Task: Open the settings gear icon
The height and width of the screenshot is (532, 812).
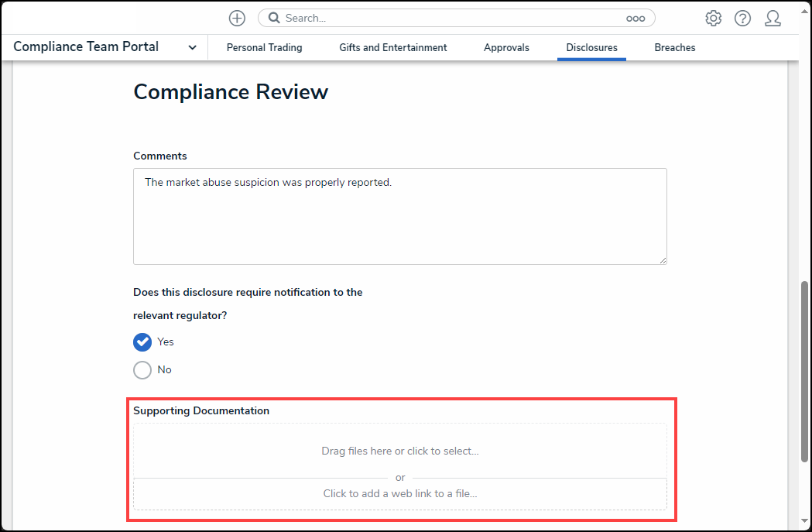Action: pyautogui.click(x=713, y=19)
